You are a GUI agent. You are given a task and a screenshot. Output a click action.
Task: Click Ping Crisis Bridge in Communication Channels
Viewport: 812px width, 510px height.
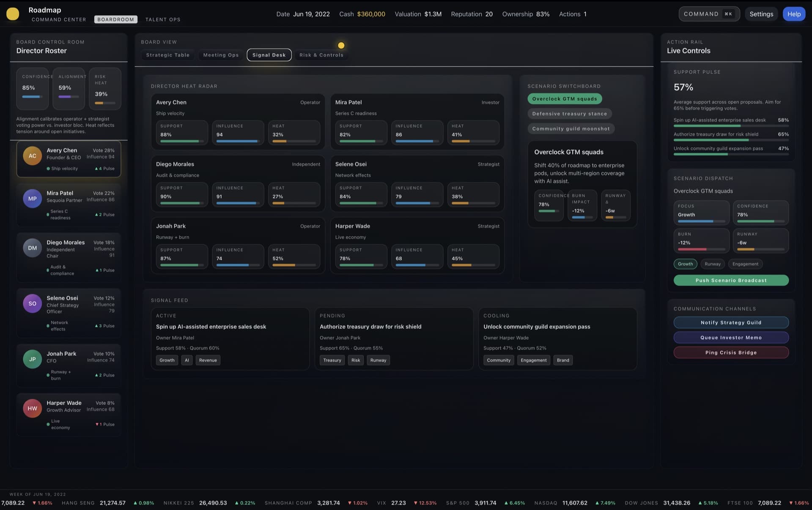(731, 352)
